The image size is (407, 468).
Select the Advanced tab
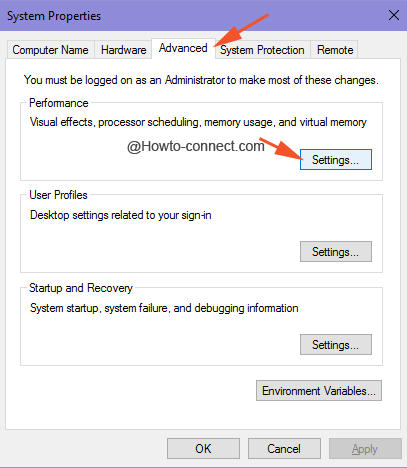coord(183,48)
